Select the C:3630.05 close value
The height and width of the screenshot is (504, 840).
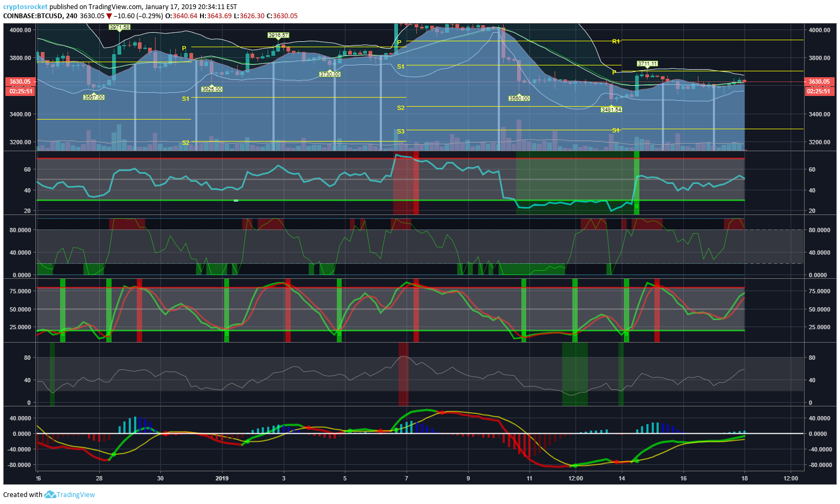pos(282,16)
